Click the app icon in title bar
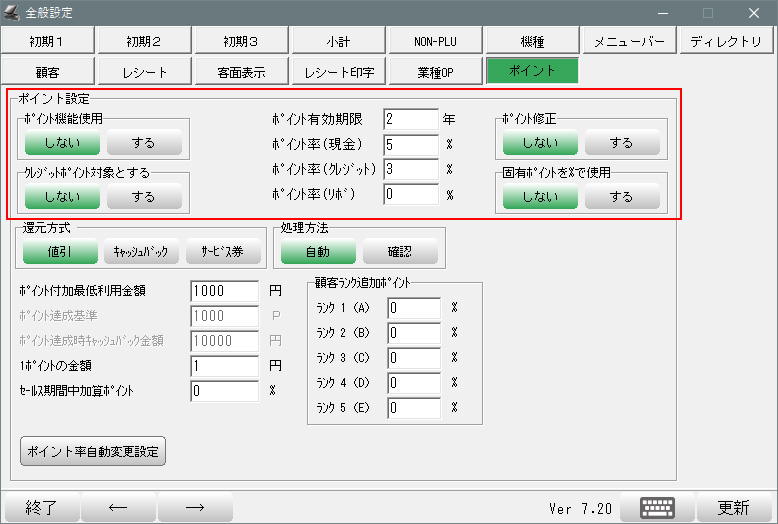This screenshot has width=778, height=524. pos(14,13)
